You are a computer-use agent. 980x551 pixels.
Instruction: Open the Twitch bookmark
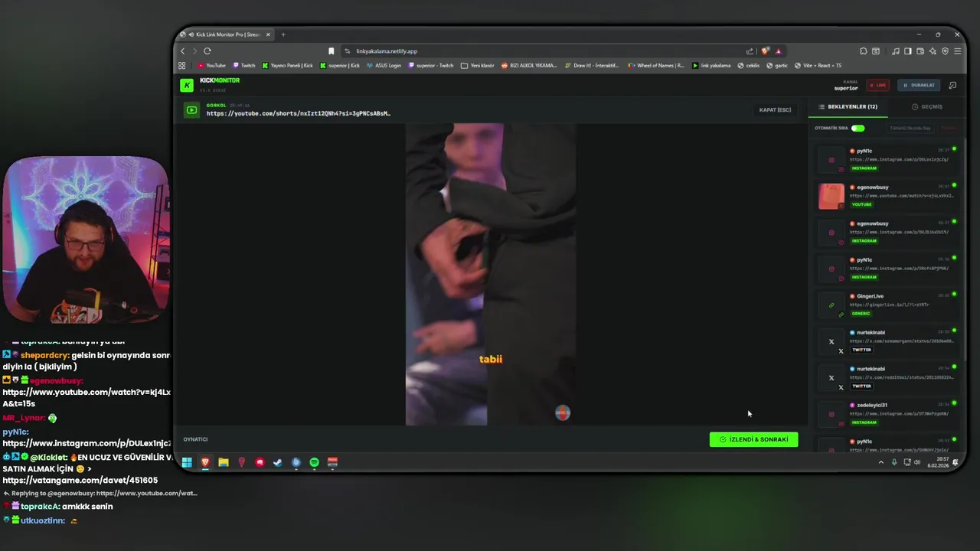(x=244, y=66)
